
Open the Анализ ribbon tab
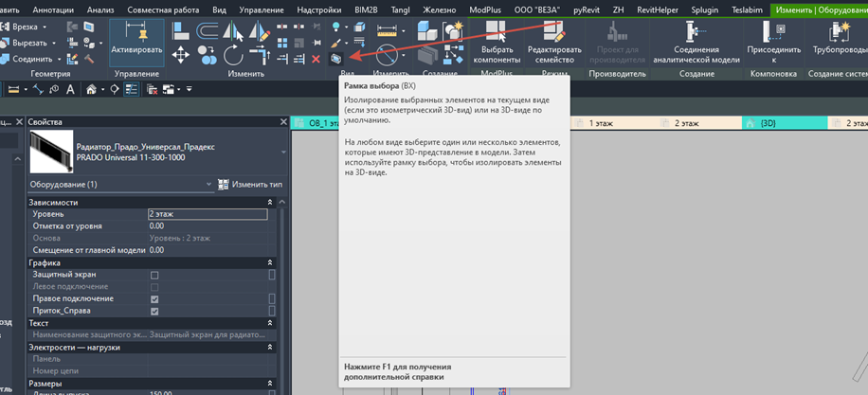(101, 10)
